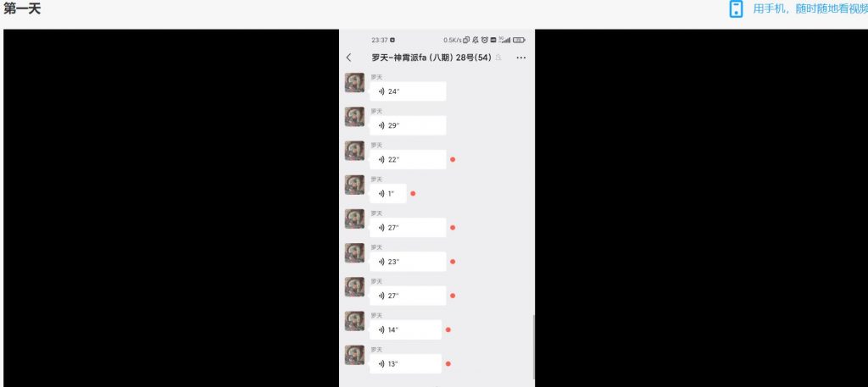Play the 24" voice message
Image resolution: width=868 pixels, height=387 pixels.
click(408, 91)
